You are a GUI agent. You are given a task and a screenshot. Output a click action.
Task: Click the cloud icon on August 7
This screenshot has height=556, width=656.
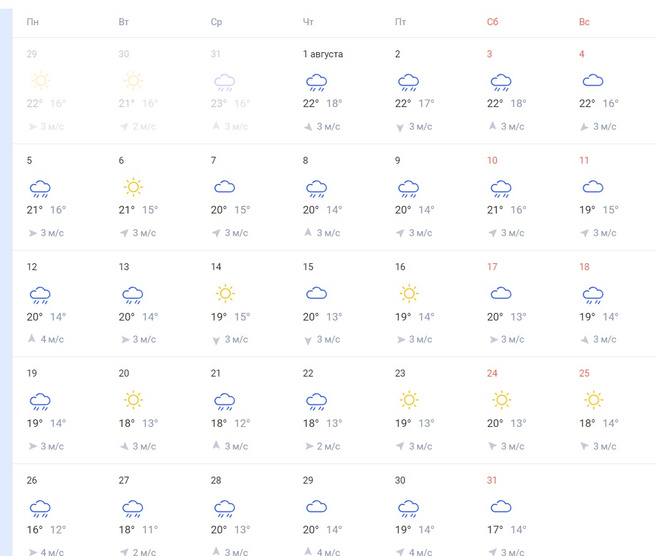[x=223, y=187]
